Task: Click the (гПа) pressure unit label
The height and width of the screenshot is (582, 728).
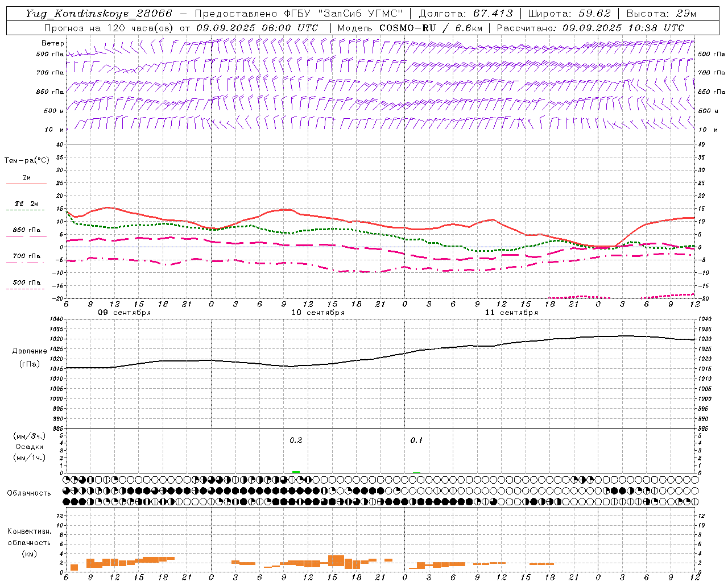Action: click(30, 364)
